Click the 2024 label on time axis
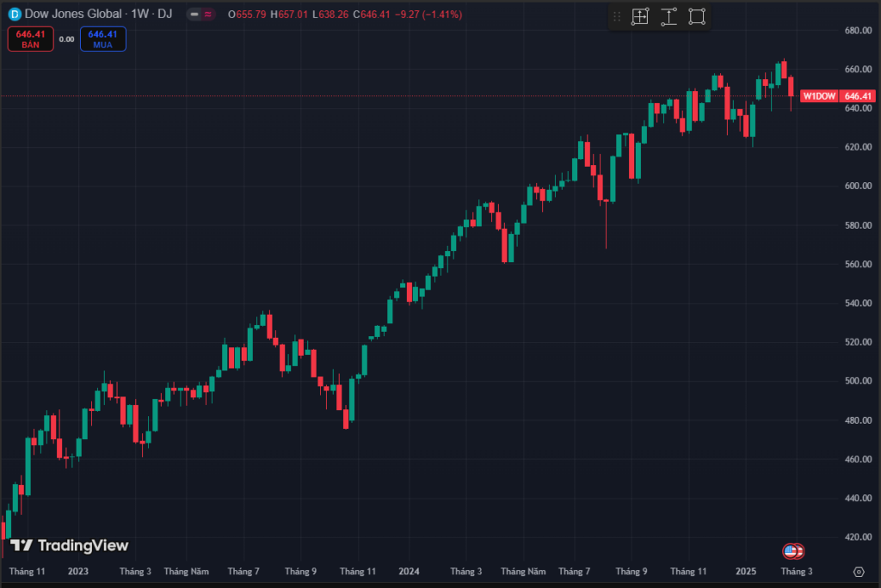Screen dimensions: 881x588 coord(409,571)
